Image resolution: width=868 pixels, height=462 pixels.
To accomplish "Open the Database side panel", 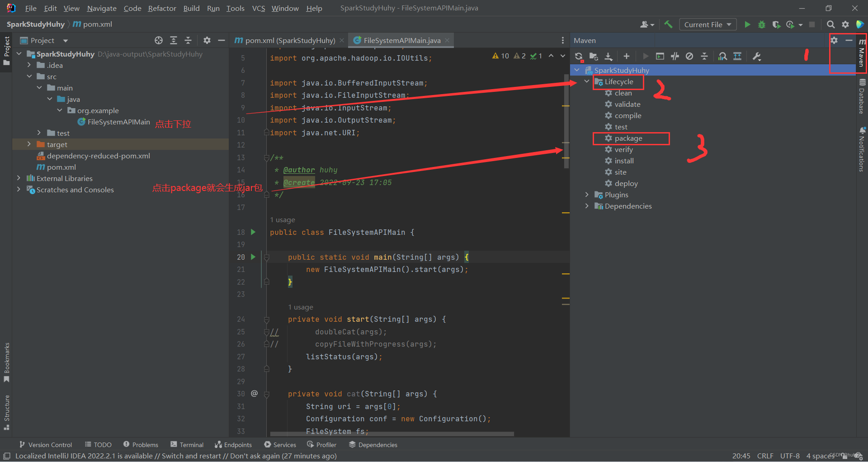I will tap(862, 97).
